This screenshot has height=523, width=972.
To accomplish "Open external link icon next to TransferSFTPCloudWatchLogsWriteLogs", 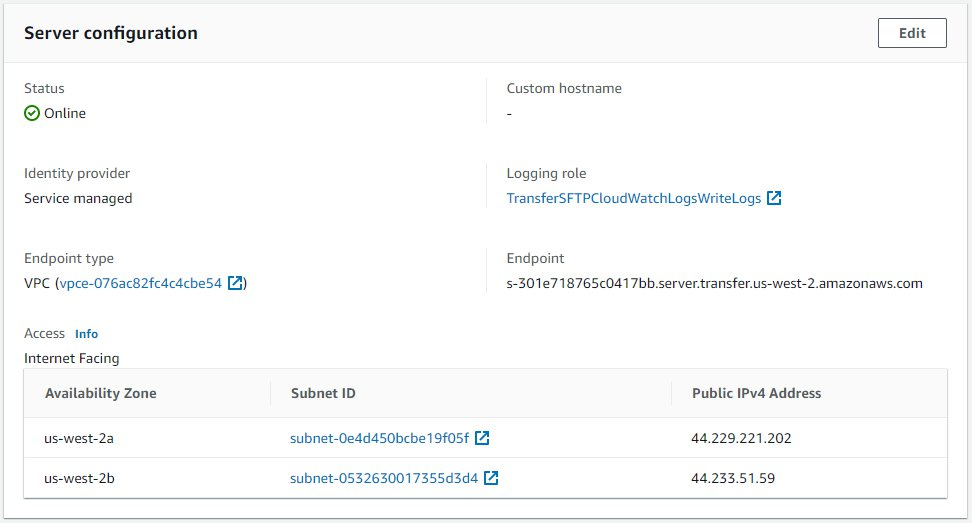I will [774, 198].
